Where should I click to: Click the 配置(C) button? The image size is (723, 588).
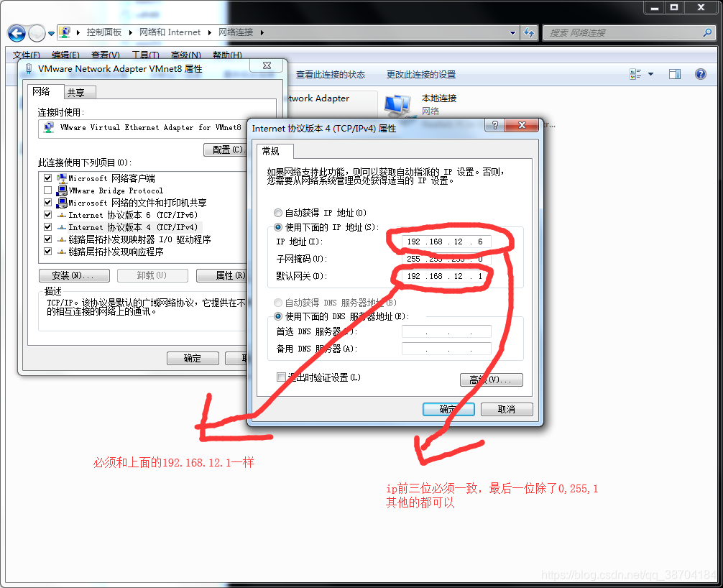[x=226, y=150]
